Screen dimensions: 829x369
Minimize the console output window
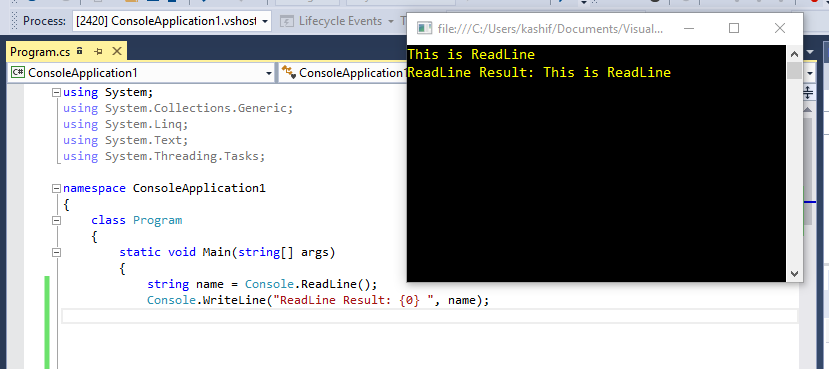pos(688,29)
